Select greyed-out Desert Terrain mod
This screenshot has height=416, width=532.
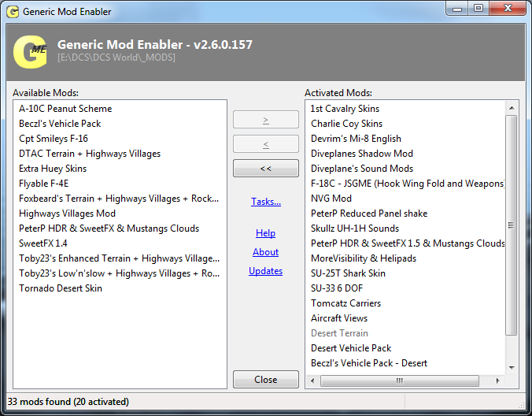[x=339, y=332]
